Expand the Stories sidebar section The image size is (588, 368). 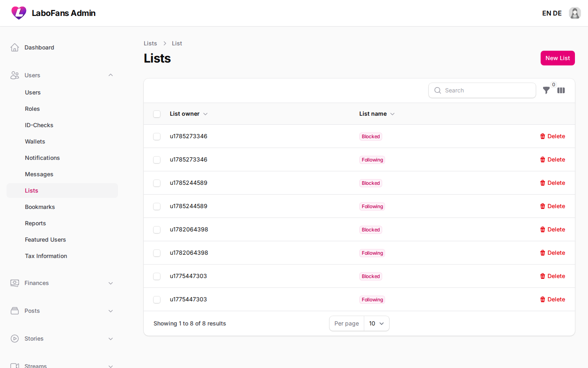click(111, 339)
